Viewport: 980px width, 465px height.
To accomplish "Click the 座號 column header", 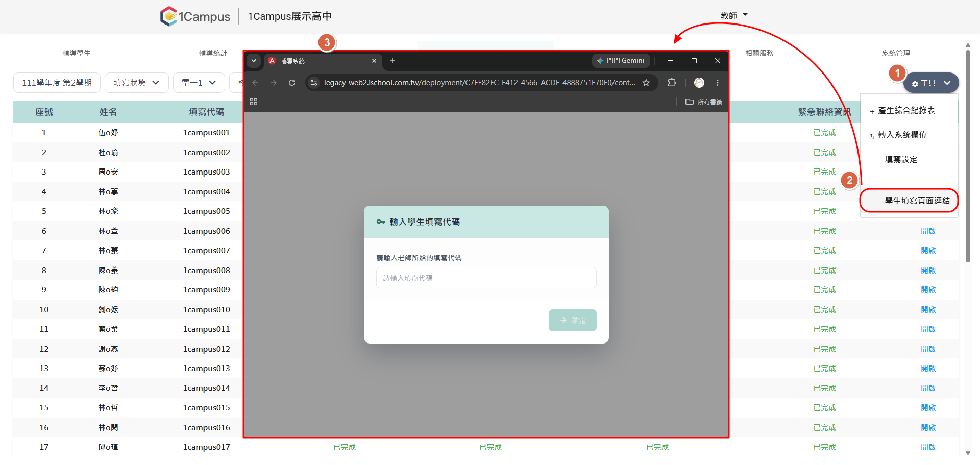I will (x=44, y=112).
